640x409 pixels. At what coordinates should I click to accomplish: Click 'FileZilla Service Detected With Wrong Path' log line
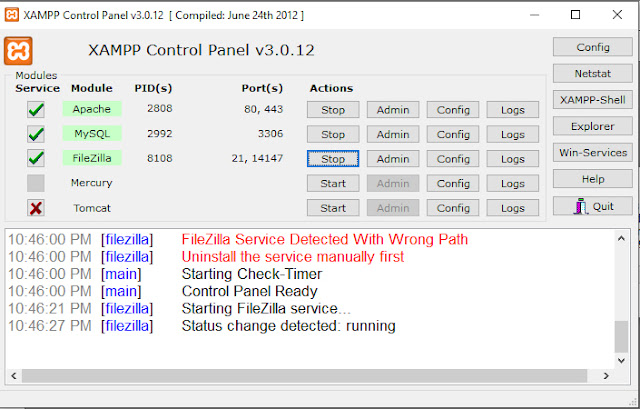324,239
